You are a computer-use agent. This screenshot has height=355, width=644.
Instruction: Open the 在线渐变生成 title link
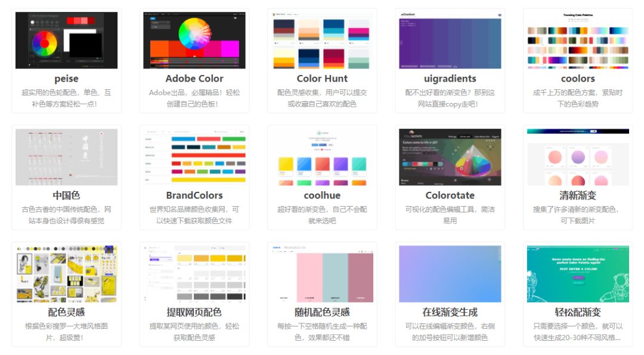coord(450,312)
